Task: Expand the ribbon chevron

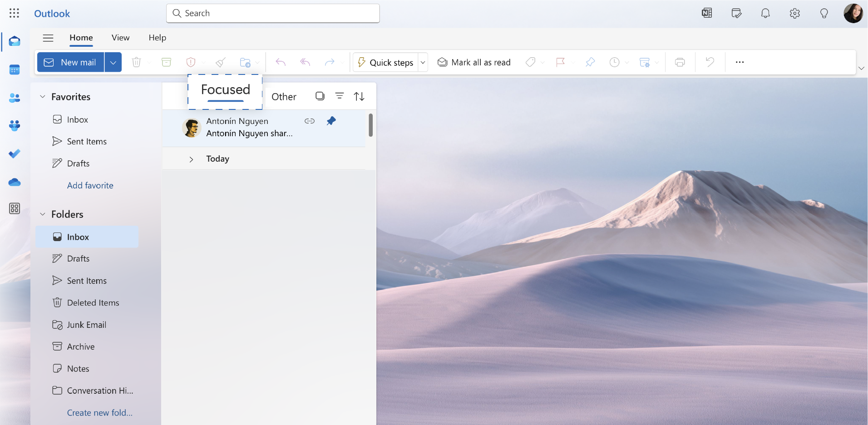Action: pyautogui.click(x=861, y=68)
